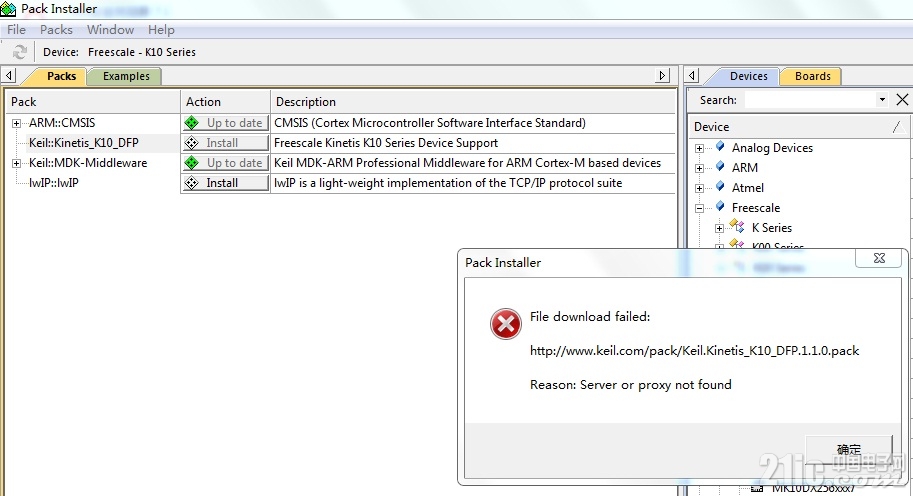The image size is (913, 496).
Task: Click Up to date for Keil::MDK-Middleware
Action: coord(225,163)
